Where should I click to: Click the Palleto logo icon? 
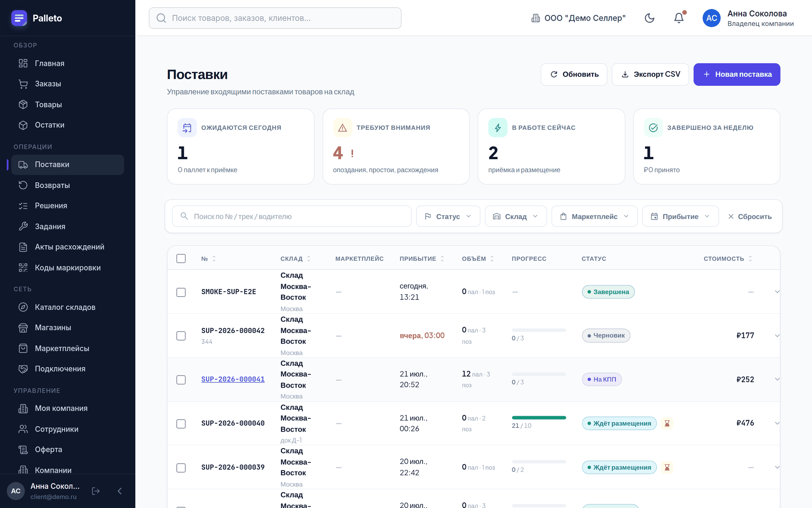coord(19,18)
